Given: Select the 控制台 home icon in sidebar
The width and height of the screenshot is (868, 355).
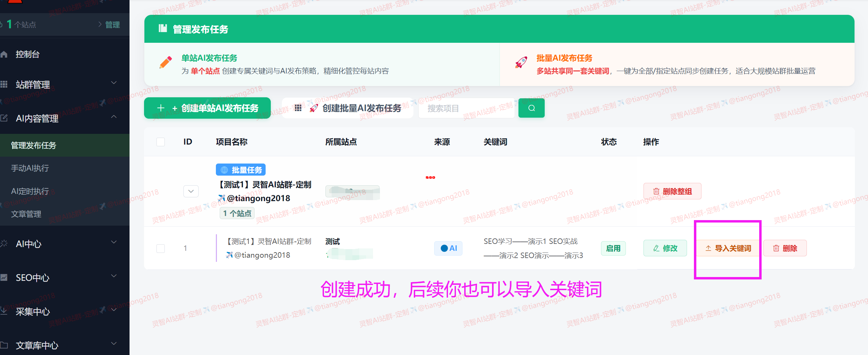Looking at the screenshot, I should [4, 54].
